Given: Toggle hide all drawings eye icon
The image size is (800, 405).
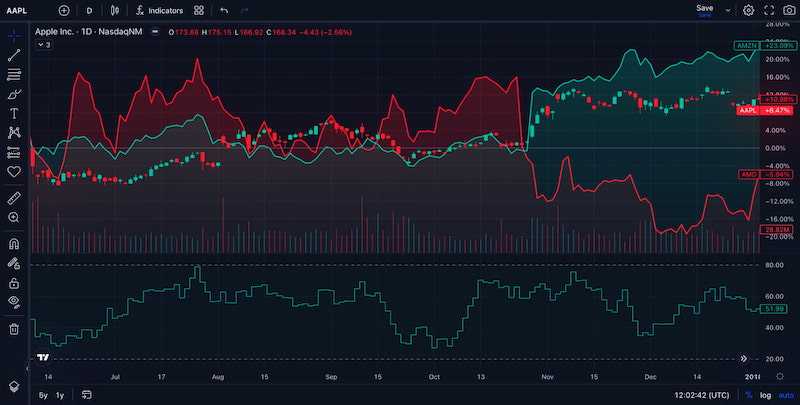Looking at the screenshot, I should tap(14, 302).
